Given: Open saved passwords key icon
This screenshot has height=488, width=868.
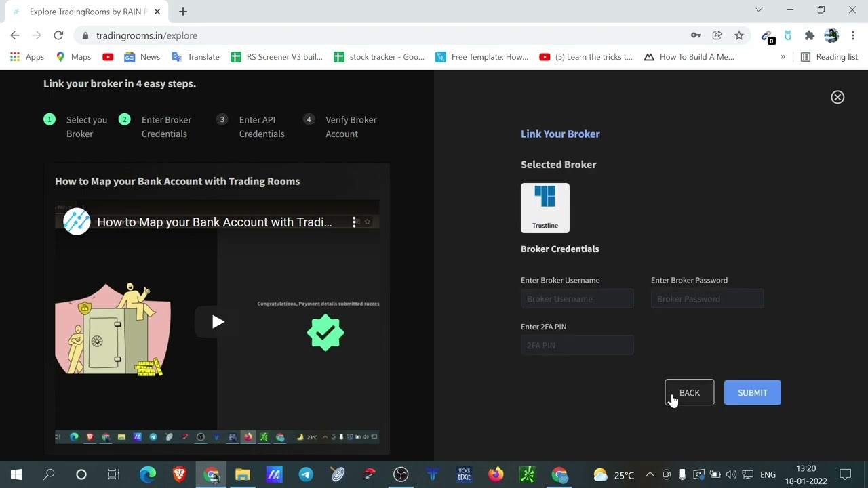Looking at the screenshot, I should [x=696, y=35].
